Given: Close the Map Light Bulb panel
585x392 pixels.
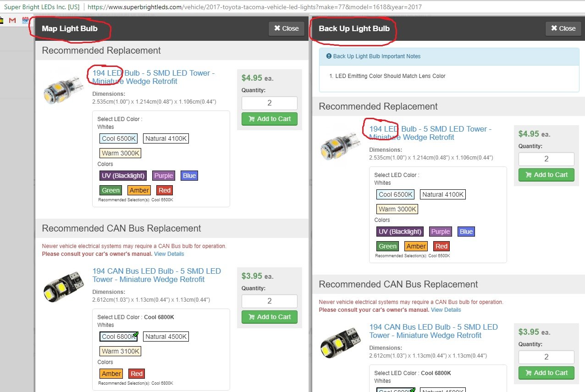Looking at the screenshot, I should pyautogui.click(x=287, y=28).
